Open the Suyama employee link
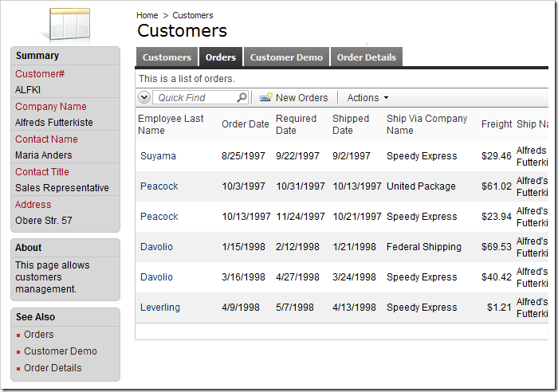 click(x=158, y=156)
